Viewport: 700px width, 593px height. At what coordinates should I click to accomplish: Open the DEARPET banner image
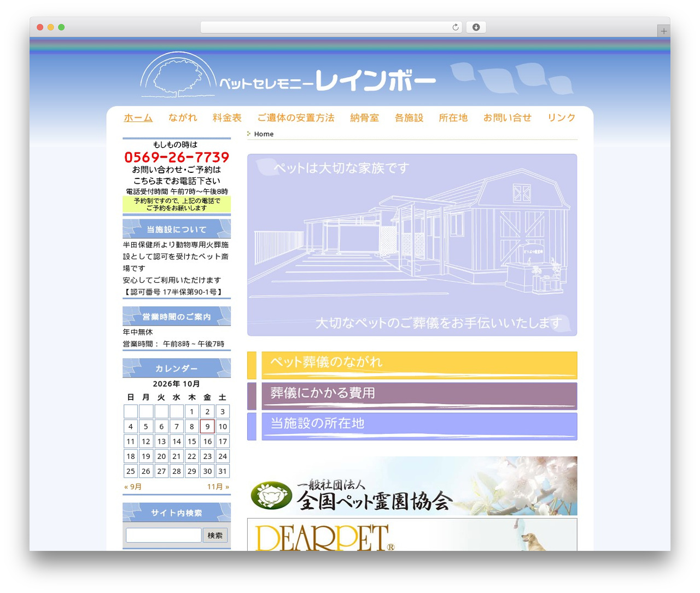point(412,534)
